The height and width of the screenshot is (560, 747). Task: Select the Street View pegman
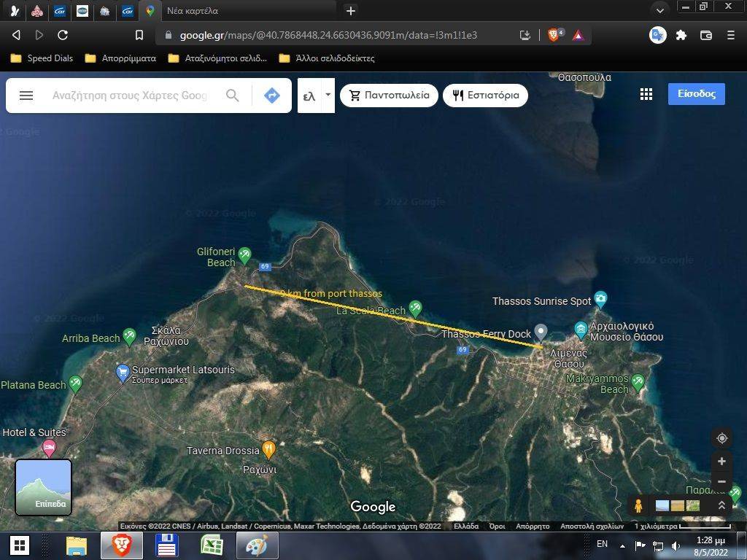[638, 505]
